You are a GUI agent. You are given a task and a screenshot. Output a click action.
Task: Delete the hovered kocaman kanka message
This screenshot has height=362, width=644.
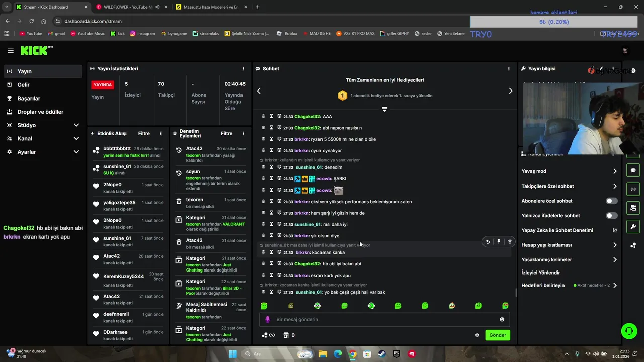click(510, 242)
